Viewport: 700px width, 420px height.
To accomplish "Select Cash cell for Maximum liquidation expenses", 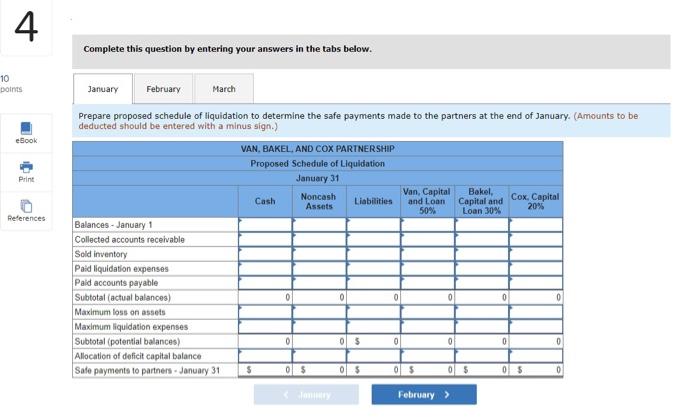I will 265,327.
